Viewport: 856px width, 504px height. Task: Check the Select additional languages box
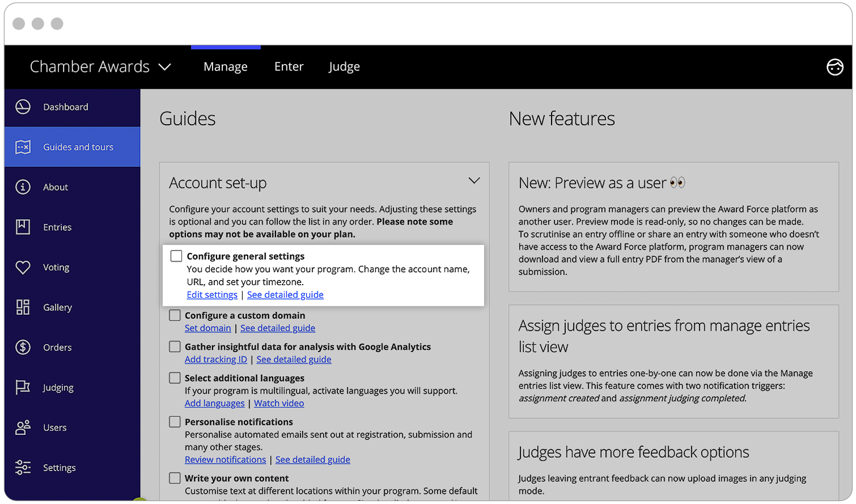pyautogui.click(x=174, y=378)
